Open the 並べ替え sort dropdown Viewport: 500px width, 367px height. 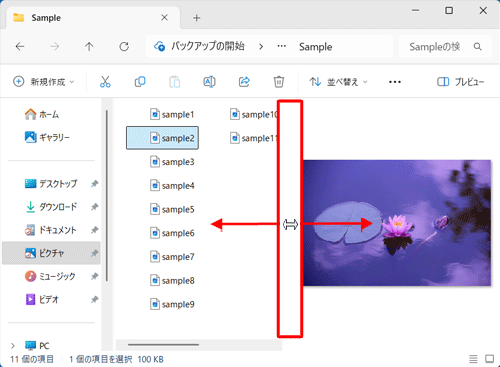[x=338, y=82]
